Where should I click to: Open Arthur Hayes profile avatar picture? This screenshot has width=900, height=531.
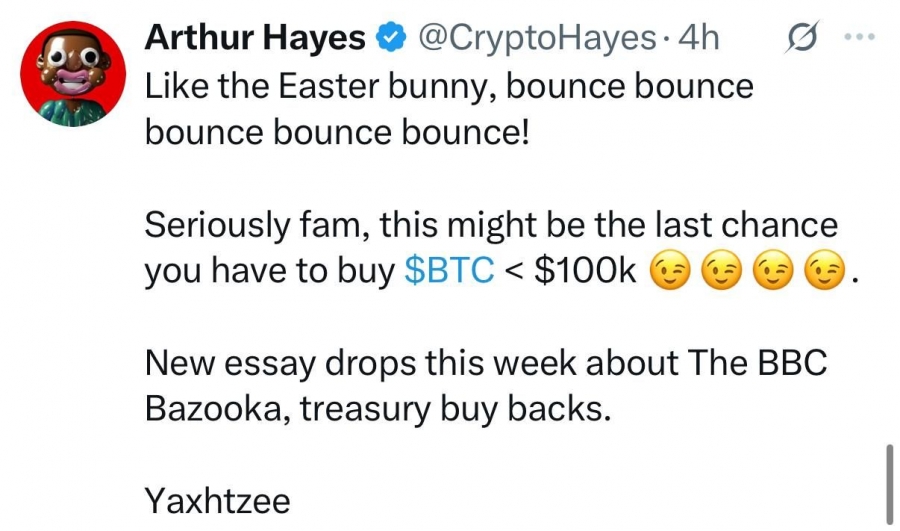73,73
